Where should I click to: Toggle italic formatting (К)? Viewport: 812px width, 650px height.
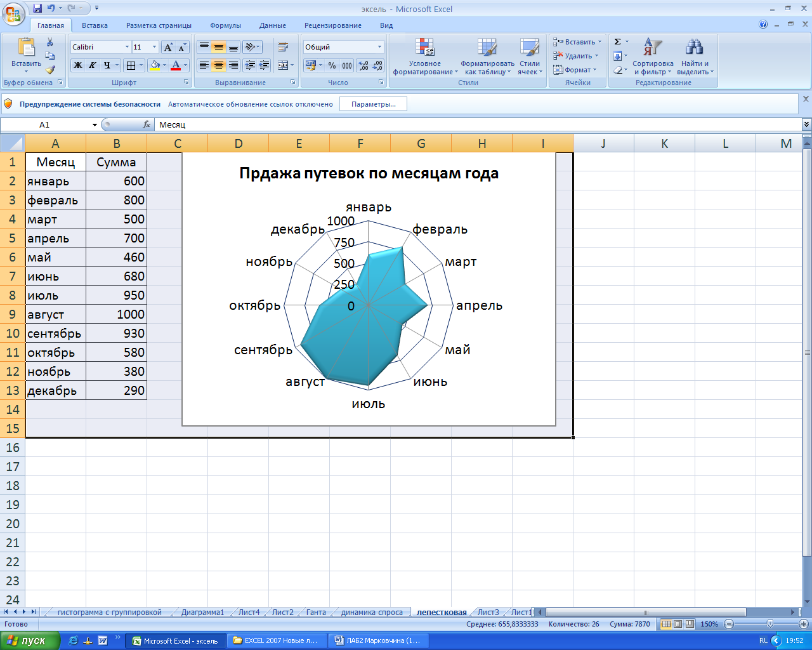pos(92,65)
